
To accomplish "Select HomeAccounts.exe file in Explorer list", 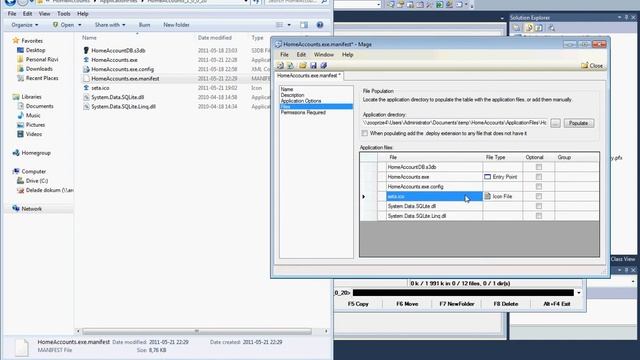I will (114, 60).
